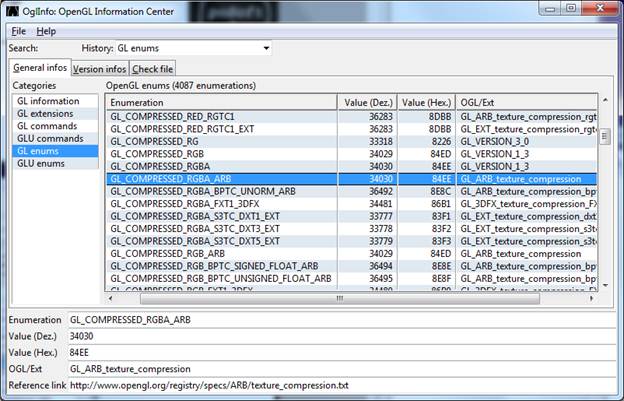This screenshot has height=401, width=624.
Task: Select GL commands category
Action: [x=48, y=126]
